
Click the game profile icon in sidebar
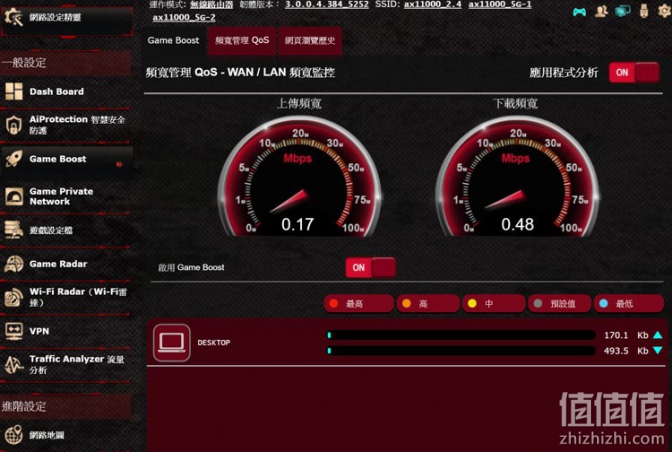point(14,230)
